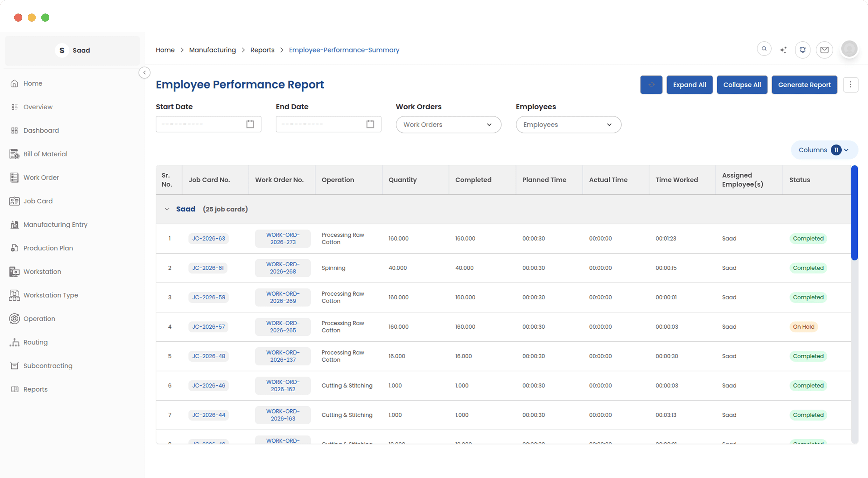868x478 pixels.
Task: Open the messages envelope icon
Action: [824, 50]
